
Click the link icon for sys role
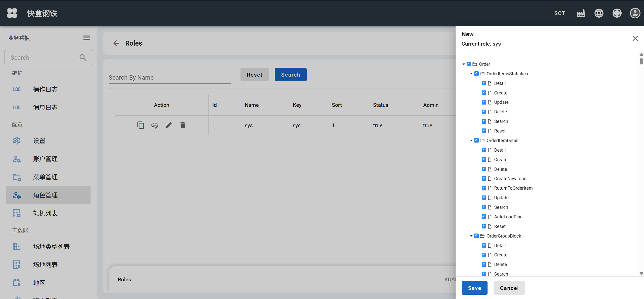155,125
